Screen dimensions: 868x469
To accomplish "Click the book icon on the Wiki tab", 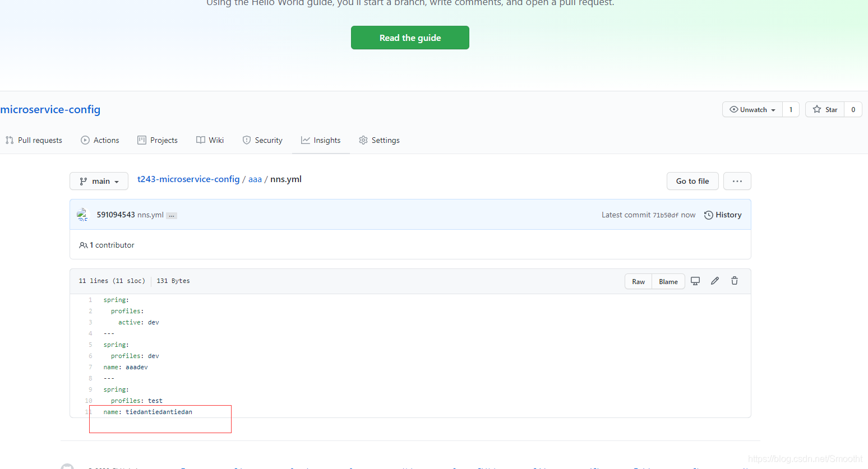I will click(x=201, y=140).
